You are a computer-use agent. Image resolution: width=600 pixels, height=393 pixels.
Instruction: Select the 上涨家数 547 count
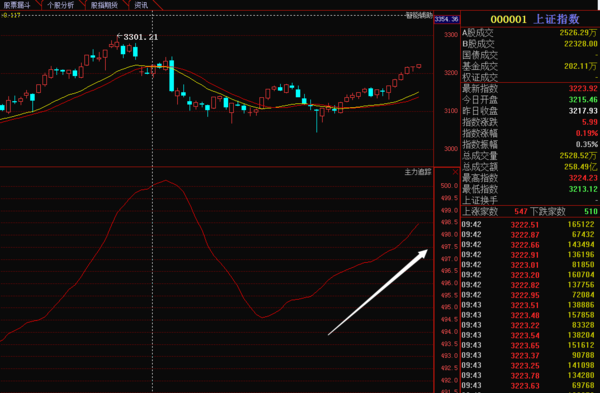tap(521, 211)
